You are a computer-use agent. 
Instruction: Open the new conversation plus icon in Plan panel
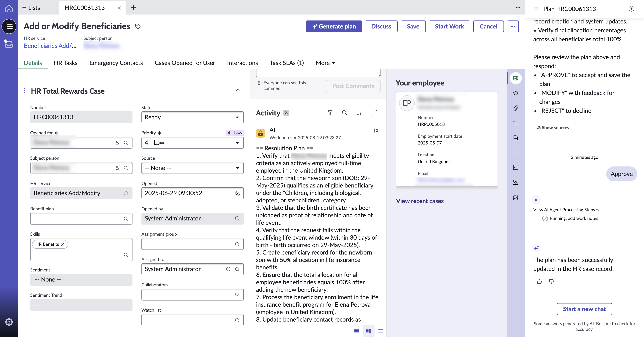[x=631, y=9]
